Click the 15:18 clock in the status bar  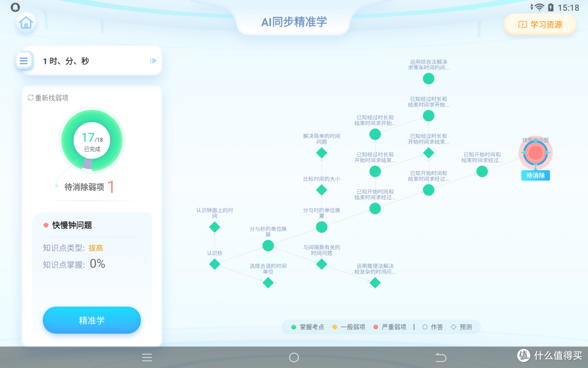[568, 8]
